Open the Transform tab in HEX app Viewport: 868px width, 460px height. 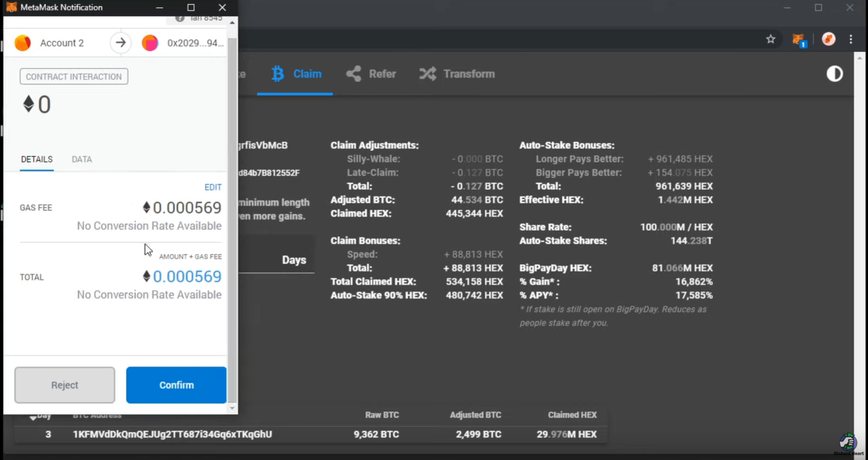click(x=457, y=74)
